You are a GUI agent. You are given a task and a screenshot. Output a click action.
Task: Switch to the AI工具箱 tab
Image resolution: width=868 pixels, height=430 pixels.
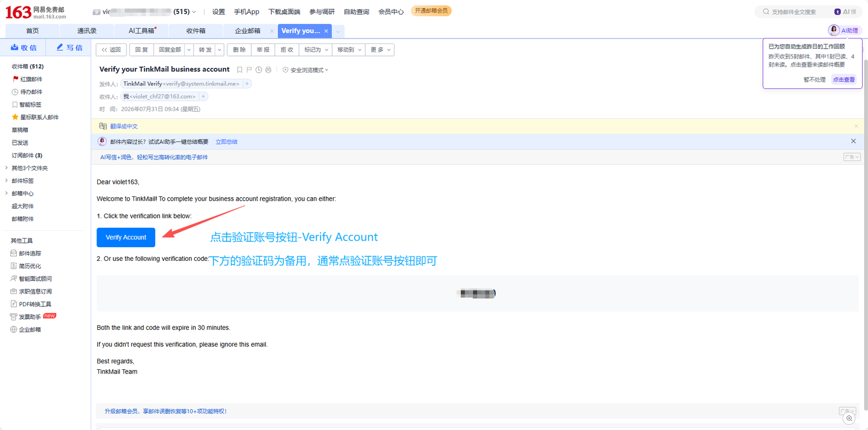pos(142,31)
